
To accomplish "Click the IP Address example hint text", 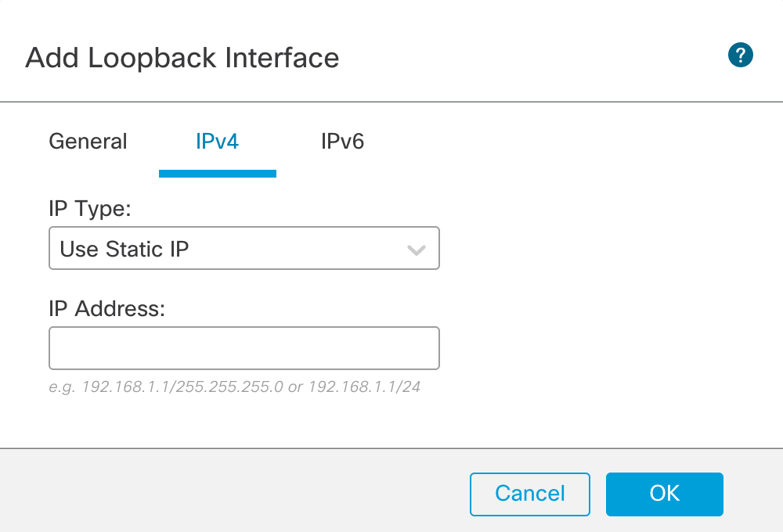I will click(235, 386).
